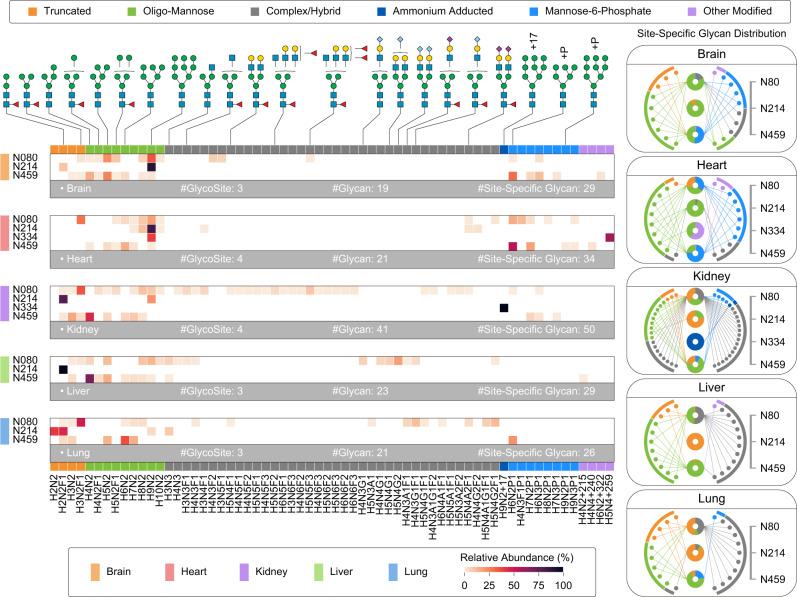
Task: Click the Heart panel title on right
Action: pyautogui.click(x=711, y=165)
